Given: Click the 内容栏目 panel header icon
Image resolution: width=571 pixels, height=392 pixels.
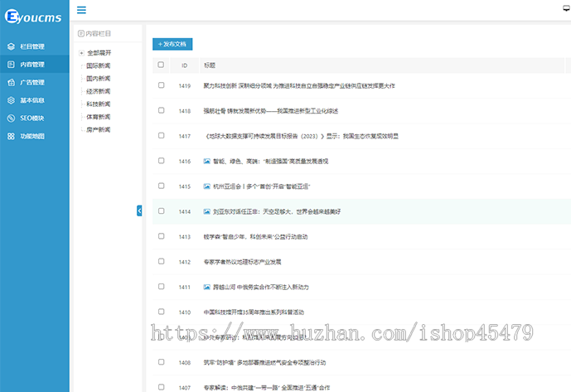Looking at the screenshot, I should point(81,33).
